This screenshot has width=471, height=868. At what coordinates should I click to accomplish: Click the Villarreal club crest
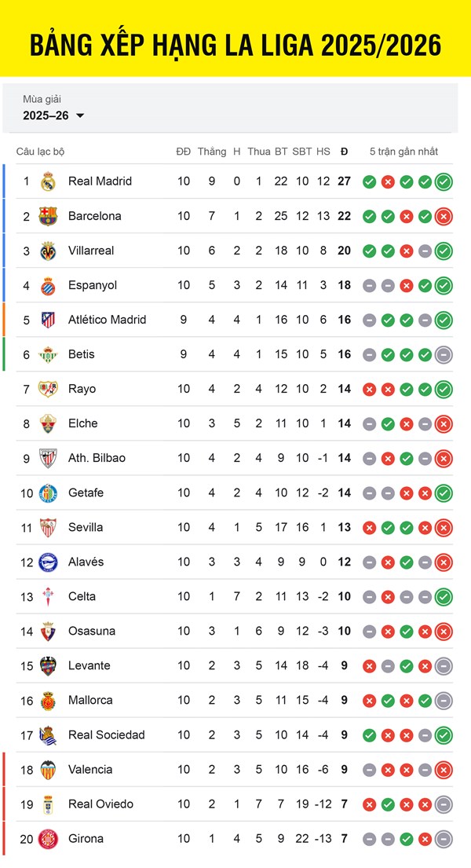(x=48, y=251)
